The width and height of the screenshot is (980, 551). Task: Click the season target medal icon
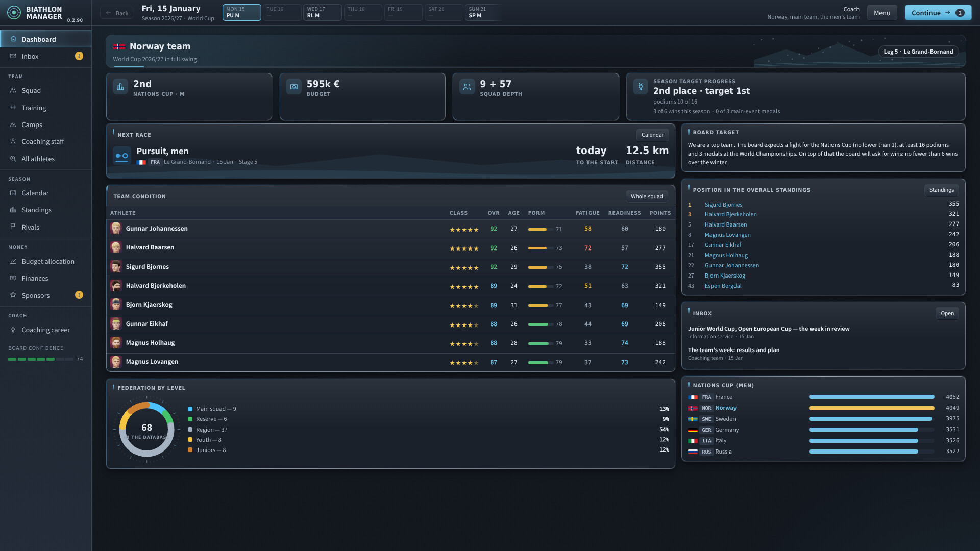coord(641,87)
